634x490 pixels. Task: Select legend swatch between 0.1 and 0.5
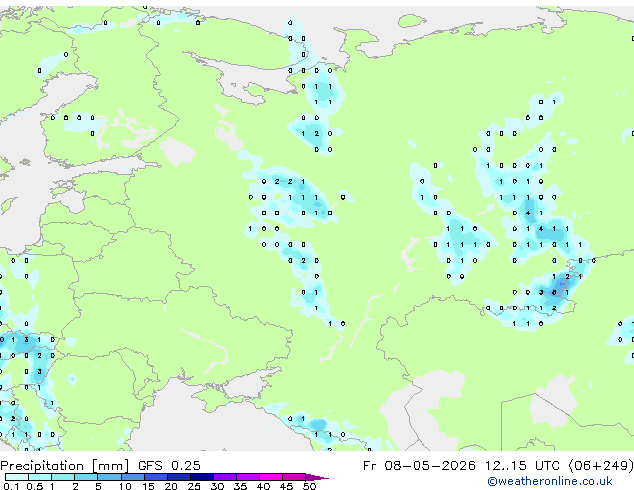pyautogui.click(x=17, y=477)
